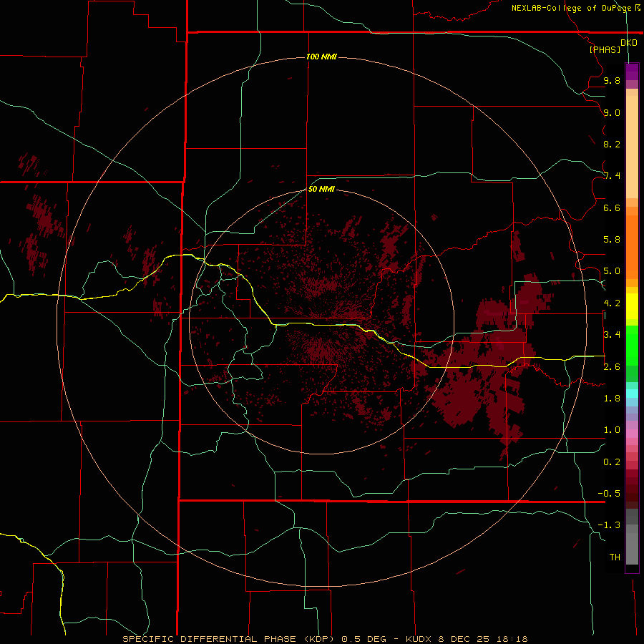The image size is (644, 644).
Task: Click the 4.2 value on the color scale
Action: point(612,303)
